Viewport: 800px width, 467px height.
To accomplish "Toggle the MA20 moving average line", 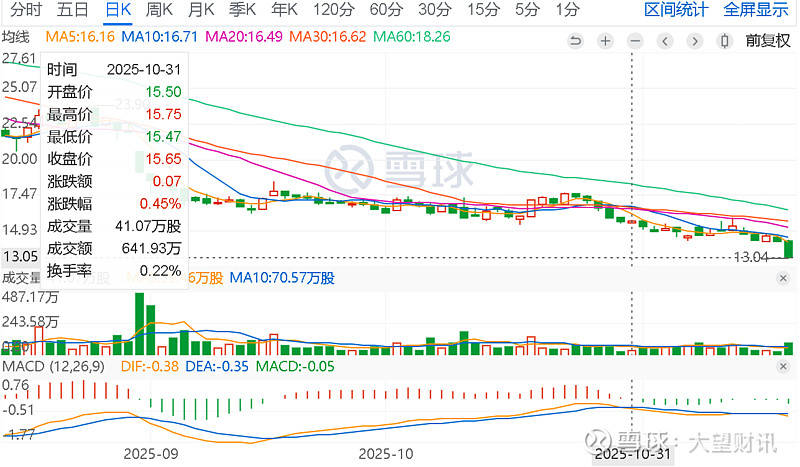I will (245, 37).
